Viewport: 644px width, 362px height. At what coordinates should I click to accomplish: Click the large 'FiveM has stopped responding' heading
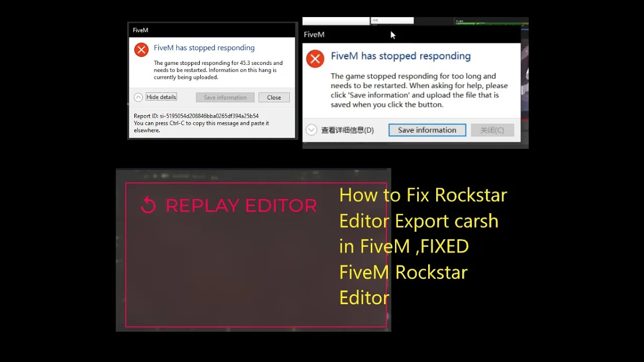401,56
